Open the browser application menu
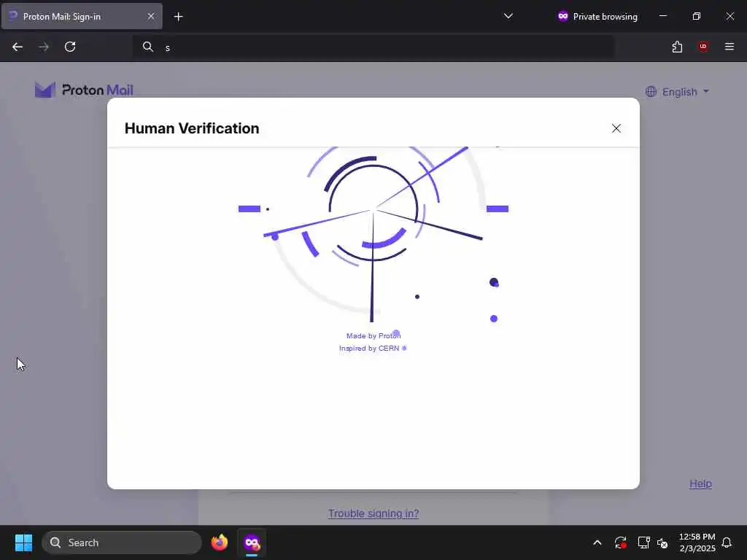 coord(729,47)
